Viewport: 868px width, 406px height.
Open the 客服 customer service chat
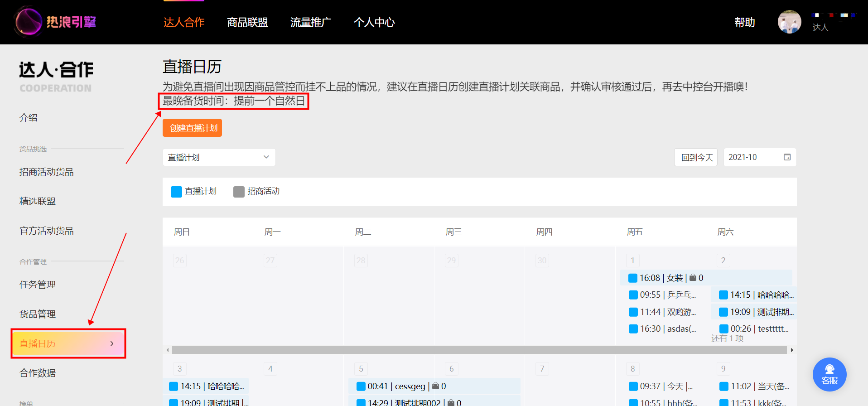[829, 375]
